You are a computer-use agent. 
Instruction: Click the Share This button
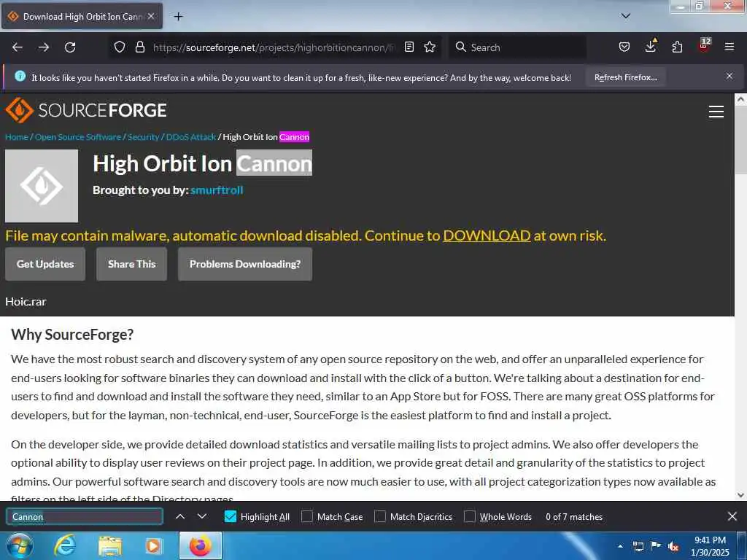tap(131, 264)
